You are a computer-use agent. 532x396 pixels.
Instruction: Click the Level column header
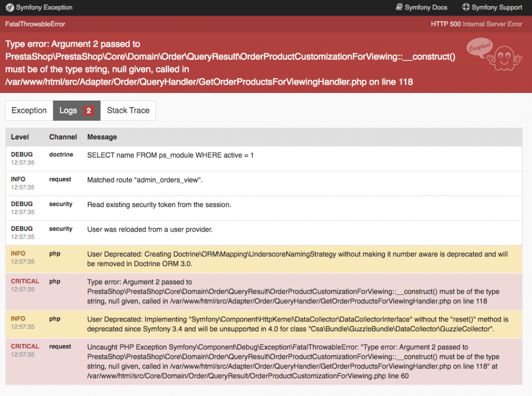point(20,137)
